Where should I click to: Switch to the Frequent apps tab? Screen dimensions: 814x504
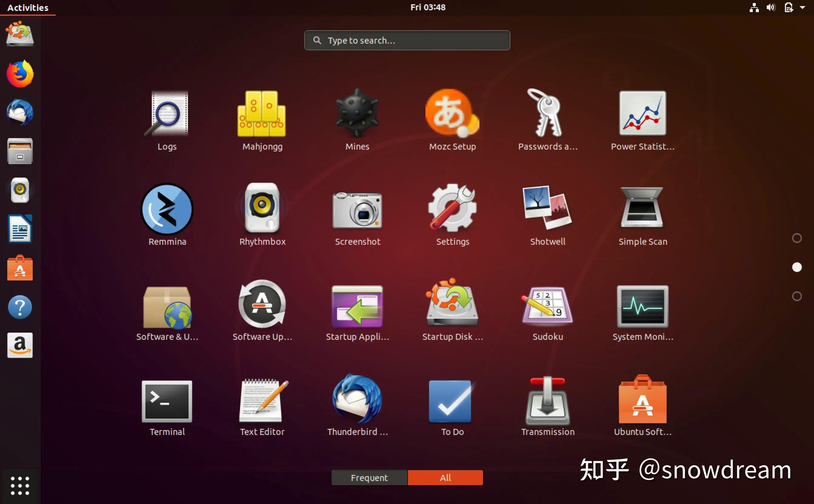coord(369,478)
